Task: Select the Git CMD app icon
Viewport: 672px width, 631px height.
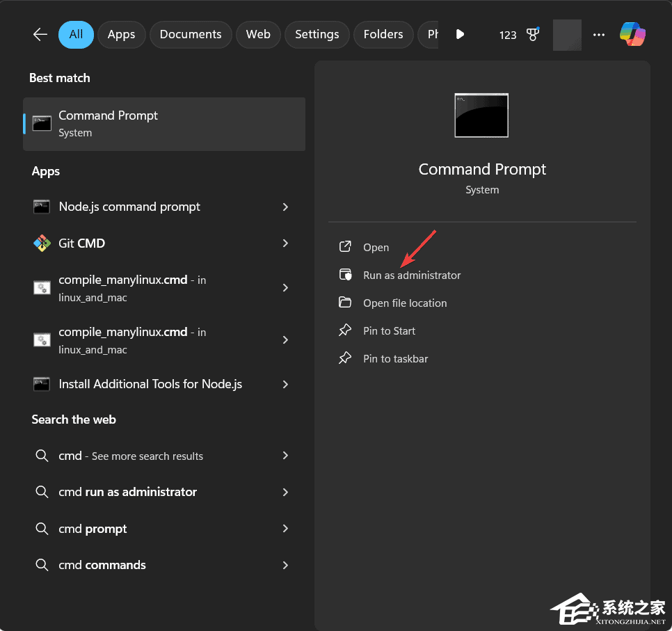Action: [x=42, y=243]
